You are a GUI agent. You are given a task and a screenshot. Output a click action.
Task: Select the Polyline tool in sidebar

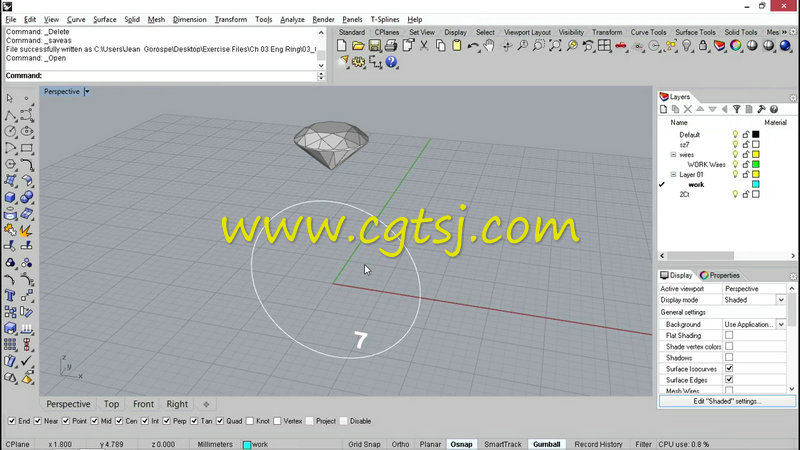10,116
